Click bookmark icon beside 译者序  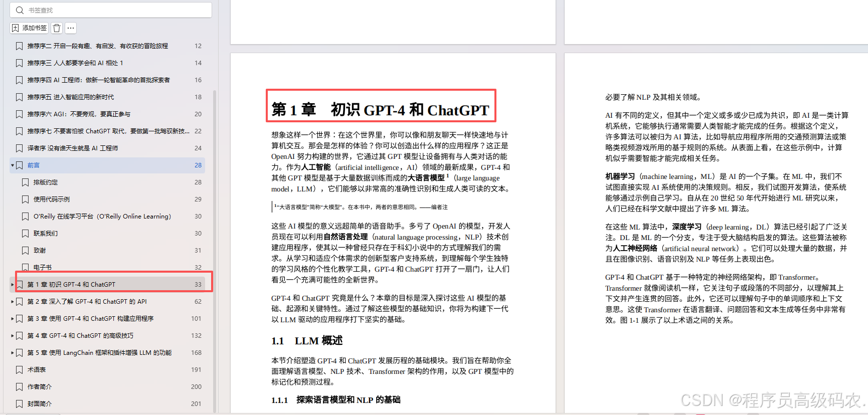pyautogui.click(x=19, y=148)
